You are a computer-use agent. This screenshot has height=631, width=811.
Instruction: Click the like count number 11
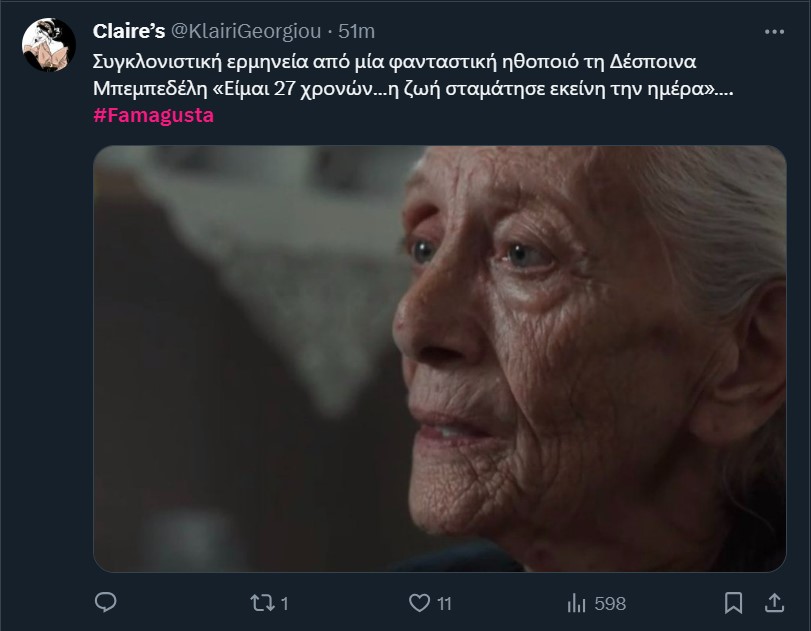[444, 604]
